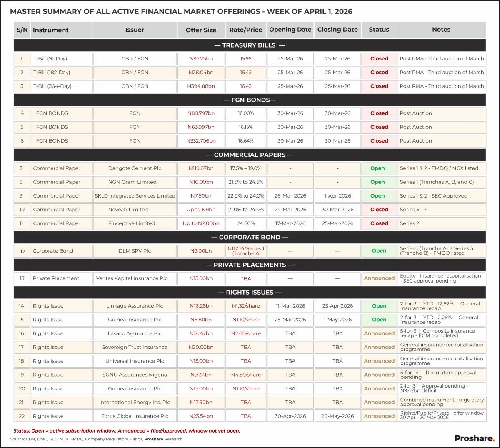The height and width of the screenshot is (448, 500).
Task: Click the T-Bill (91-Day) instrument cell
Action: point(62,59)
